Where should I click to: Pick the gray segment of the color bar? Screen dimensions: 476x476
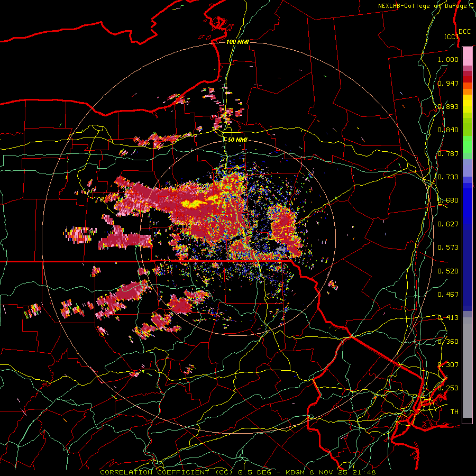[x=467, y=368]
